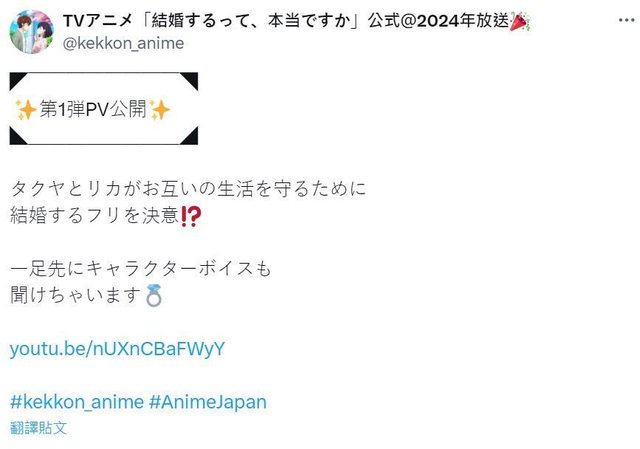The height and width of the screenshot is (449, 640).
Task: Click the party popper emoji in title
Action: 520,21
